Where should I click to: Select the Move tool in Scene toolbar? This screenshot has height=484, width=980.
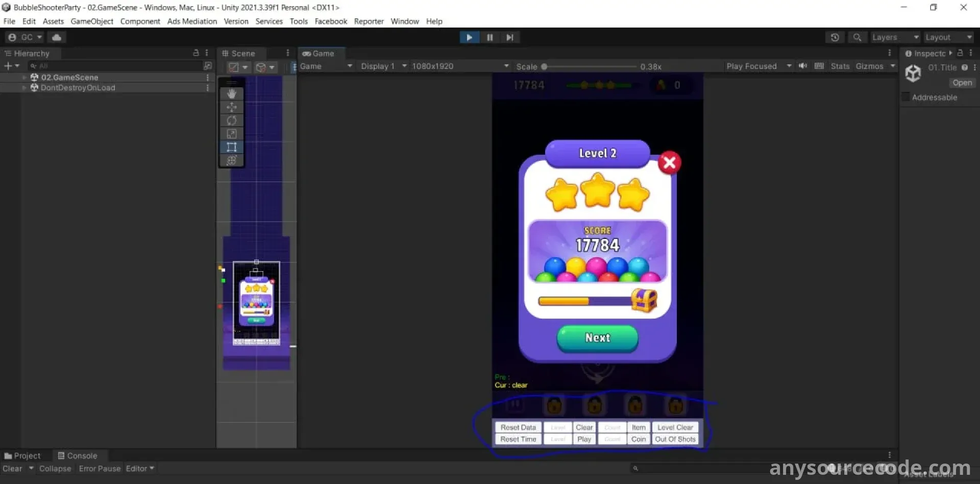[231, 107]
